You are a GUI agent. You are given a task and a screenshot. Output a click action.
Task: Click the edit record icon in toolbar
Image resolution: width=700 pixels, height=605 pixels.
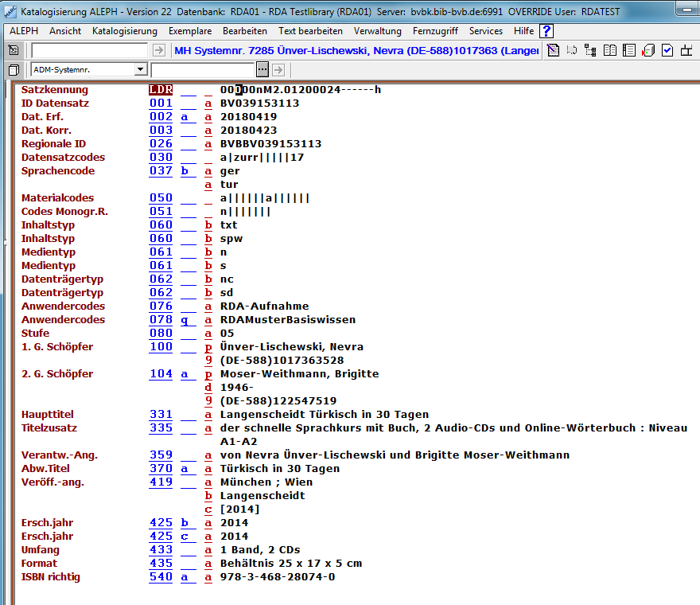[x=554, y=51]
